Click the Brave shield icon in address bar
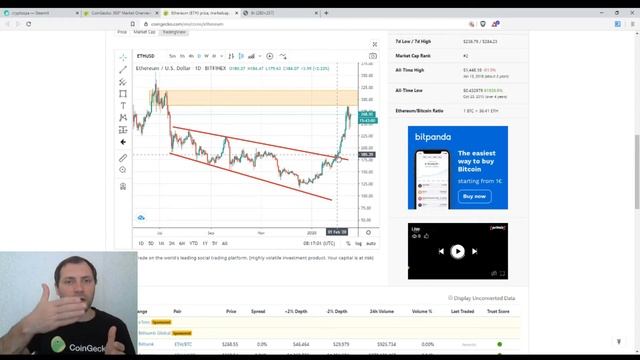Screen dimensions: 640x360 483,24
